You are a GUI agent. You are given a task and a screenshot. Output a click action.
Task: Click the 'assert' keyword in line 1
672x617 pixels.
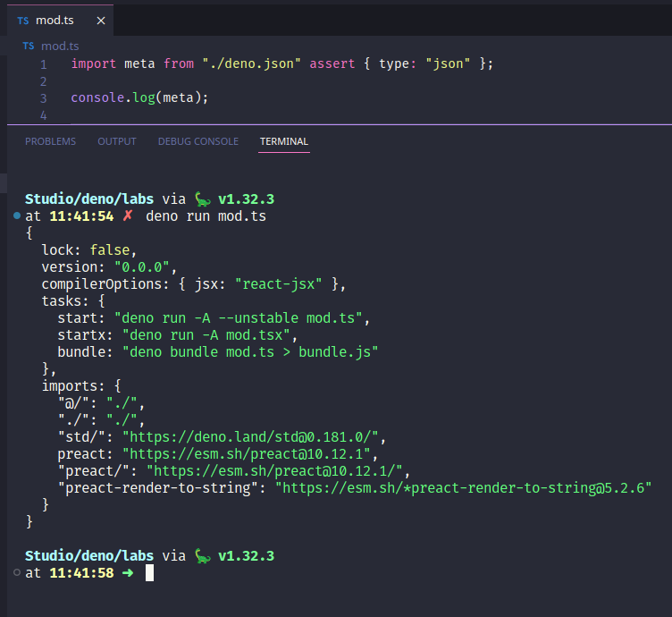coord(332,63)
